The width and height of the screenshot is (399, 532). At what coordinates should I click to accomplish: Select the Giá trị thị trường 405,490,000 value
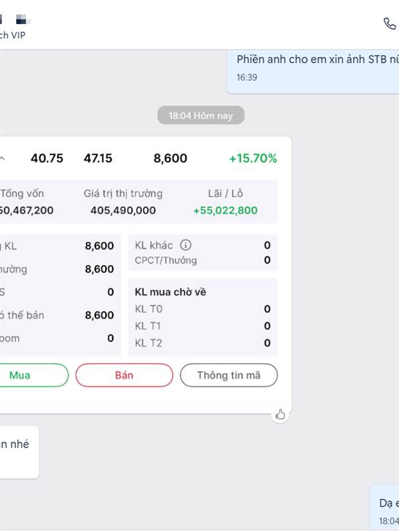pos(123,210)
